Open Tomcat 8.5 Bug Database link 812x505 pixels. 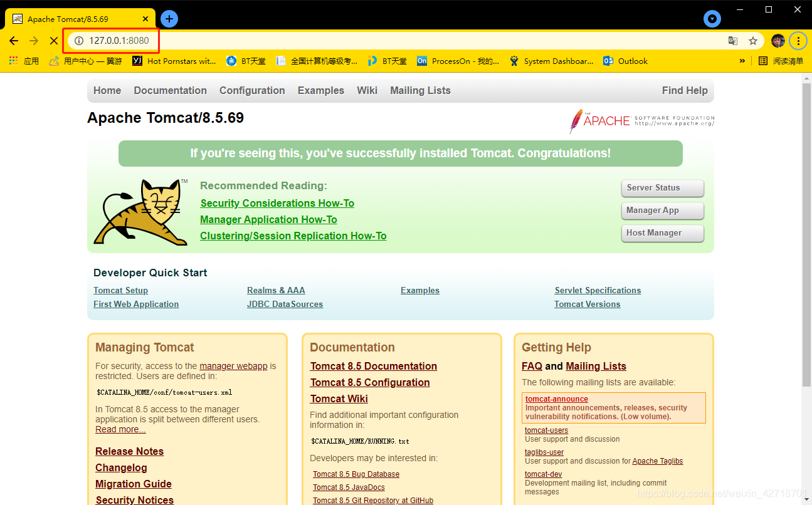356,474
